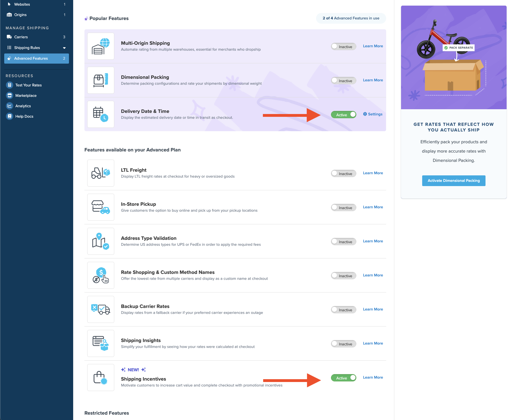
Task: Disable the Delivery Date & Time toggle
Action: 343,115
